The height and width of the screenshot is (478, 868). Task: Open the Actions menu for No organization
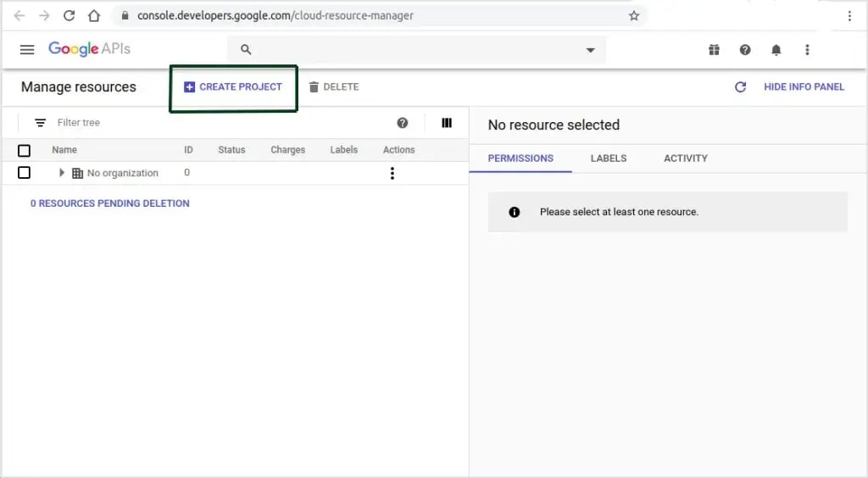click(392, 173)
